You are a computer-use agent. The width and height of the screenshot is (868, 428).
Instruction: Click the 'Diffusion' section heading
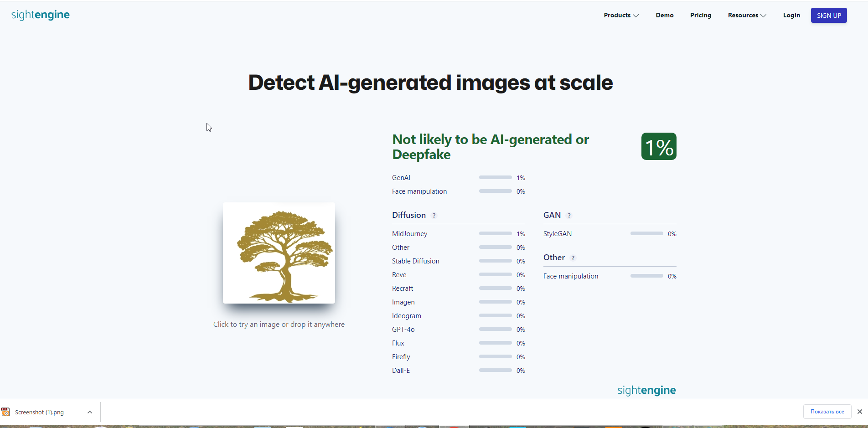409,215
